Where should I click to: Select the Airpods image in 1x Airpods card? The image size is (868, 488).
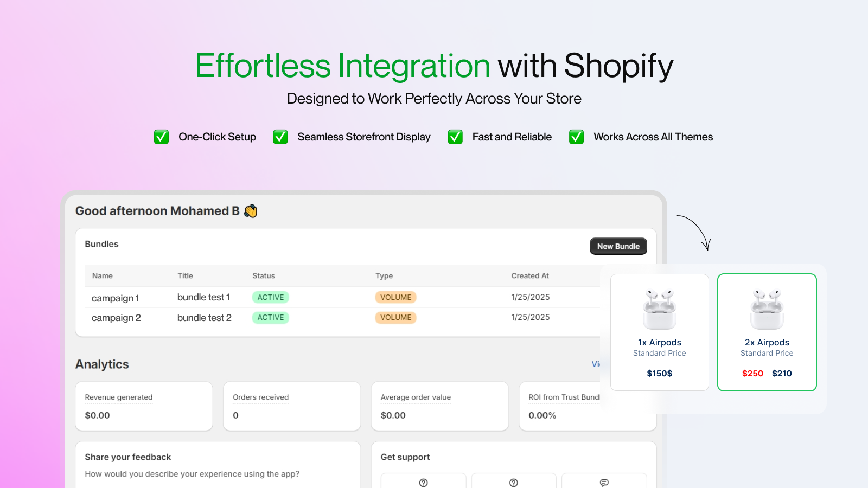click(x=660, y=309)
